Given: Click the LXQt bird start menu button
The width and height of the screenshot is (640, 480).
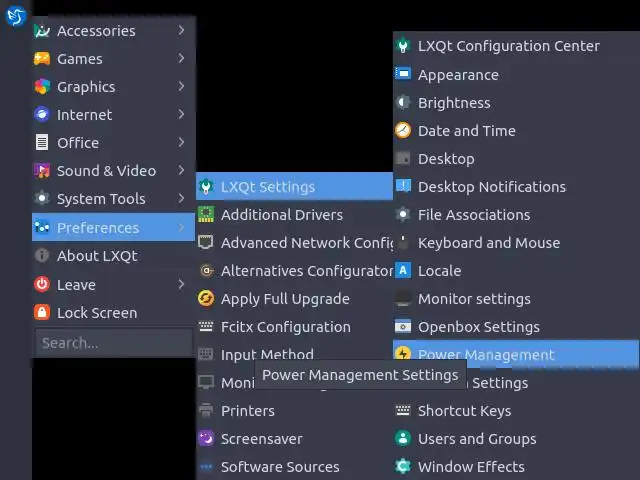Looking at the screenshot, I should [16, 16].
